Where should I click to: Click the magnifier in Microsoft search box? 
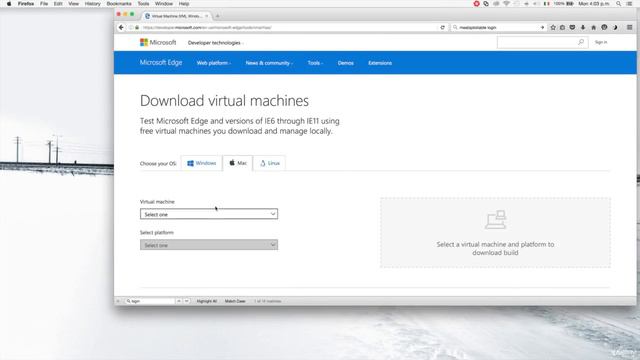pyautogui.click(x=581, y=42)
